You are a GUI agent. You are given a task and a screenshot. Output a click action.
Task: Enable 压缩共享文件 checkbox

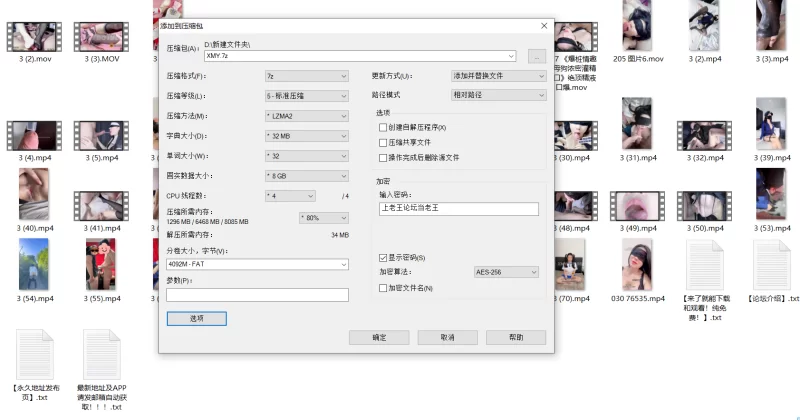[x=383, y=142]
